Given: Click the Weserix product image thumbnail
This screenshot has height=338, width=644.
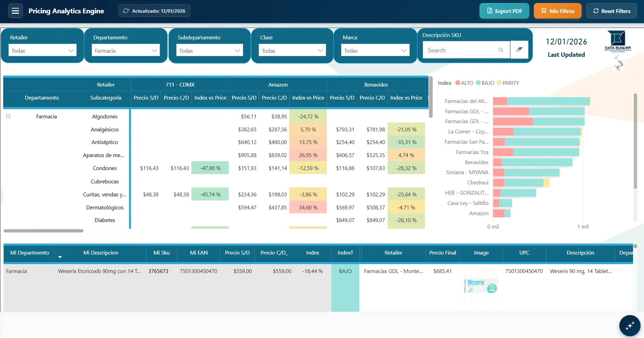Looking at the screenshot, I should pyautogui.click(x=481, y=286).
